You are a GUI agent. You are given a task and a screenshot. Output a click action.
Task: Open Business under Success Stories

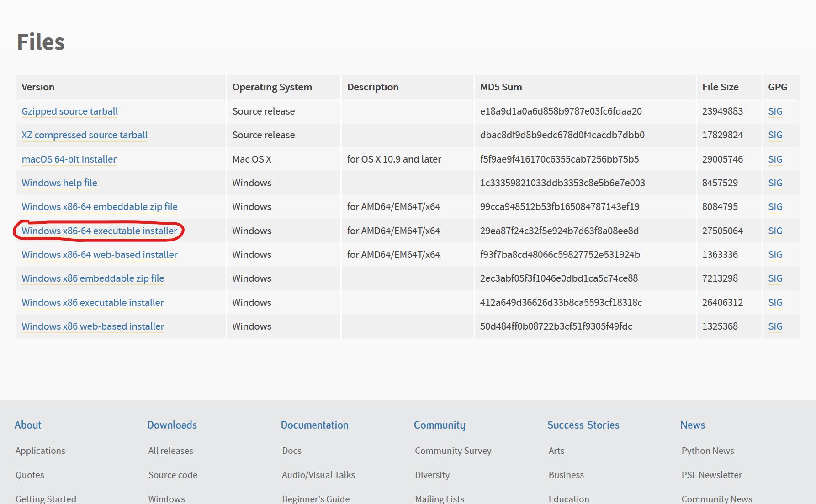point(566,475)
